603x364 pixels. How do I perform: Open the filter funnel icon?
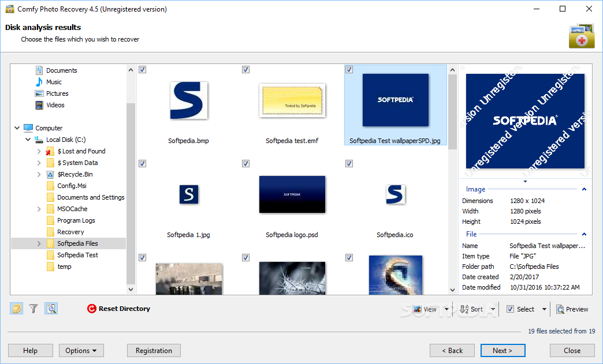pyautogui.click(x=33, y=308)
